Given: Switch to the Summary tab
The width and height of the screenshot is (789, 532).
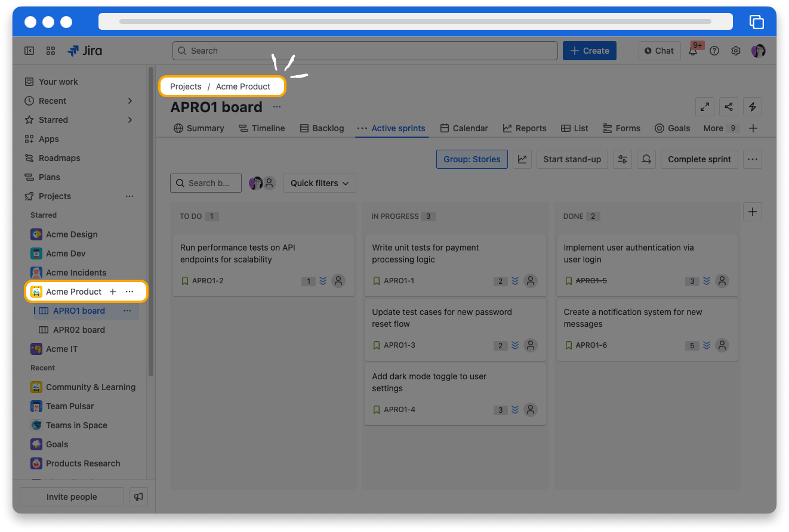Looking at the screenshot, I should [199, 128].
